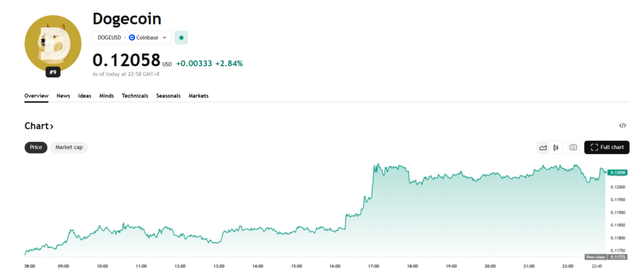Click the camera snapshot icon
This screenshot has width=644, height=276.
[x=573, y=148]
